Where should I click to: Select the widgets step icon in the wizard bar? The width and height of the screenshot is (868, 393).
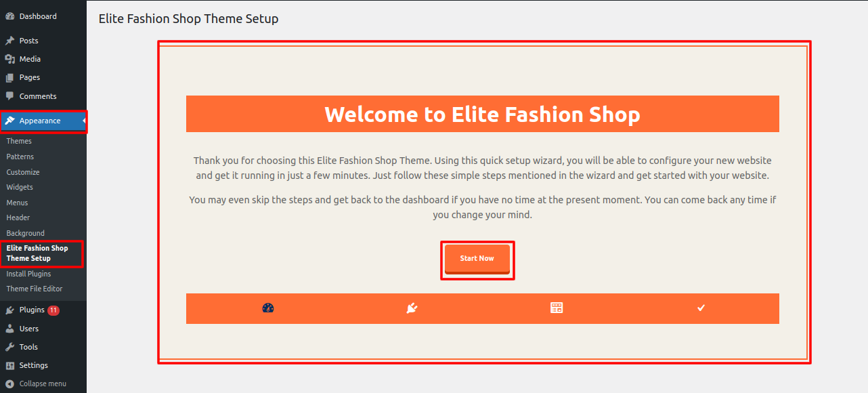pos(557,308)
